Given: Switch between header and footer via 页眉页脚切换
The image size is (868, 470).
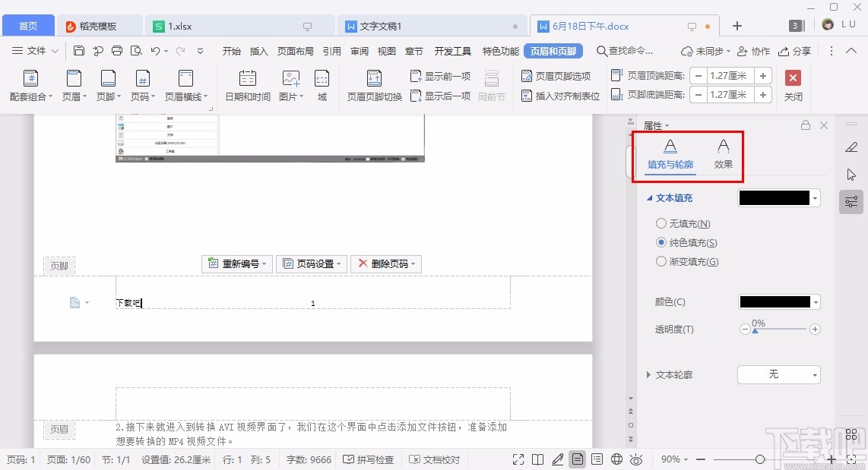Looking at the screenshot, I should pos(373,85).
